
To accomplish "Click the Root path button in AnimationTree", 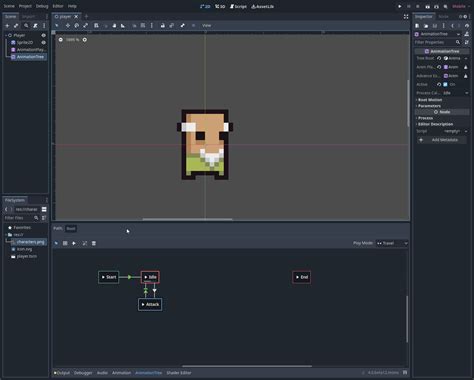I will click(71, 229).
